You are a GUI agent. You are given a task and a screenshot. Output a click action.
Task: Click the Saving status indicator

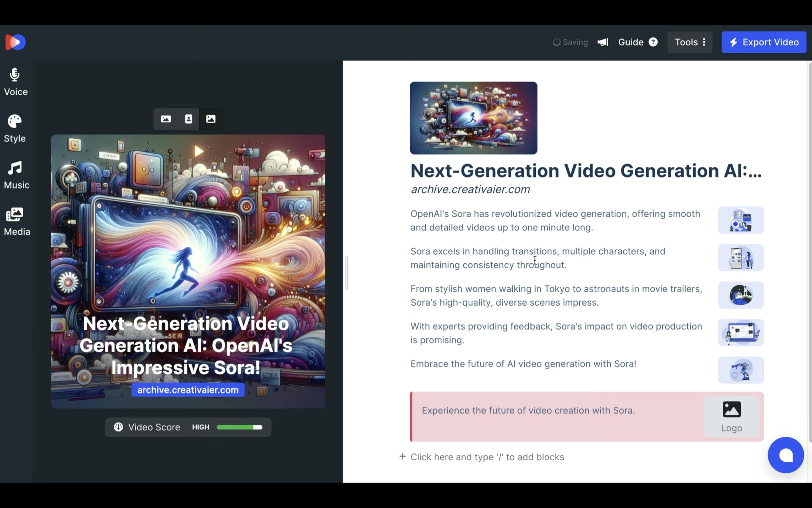point(570,42)
